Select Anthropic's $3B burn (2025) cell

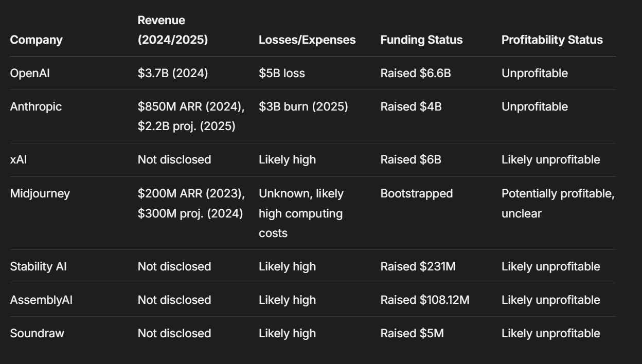point(303,106)
